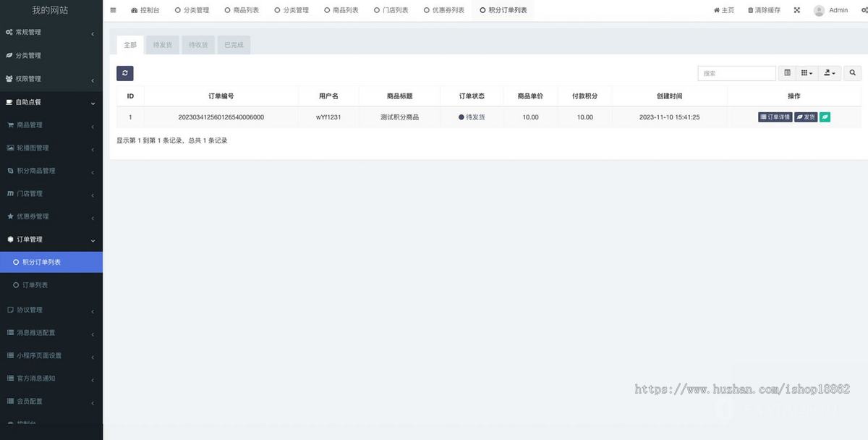
Task: Click the 待发货 order status cell
Action: [472, 117]
